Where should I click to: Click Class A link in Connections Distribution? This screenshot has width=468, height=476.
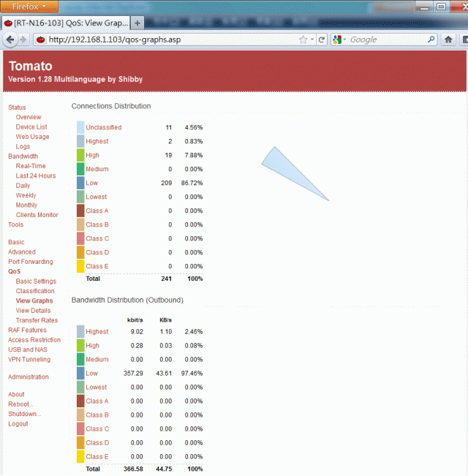(x=97, y=211)
